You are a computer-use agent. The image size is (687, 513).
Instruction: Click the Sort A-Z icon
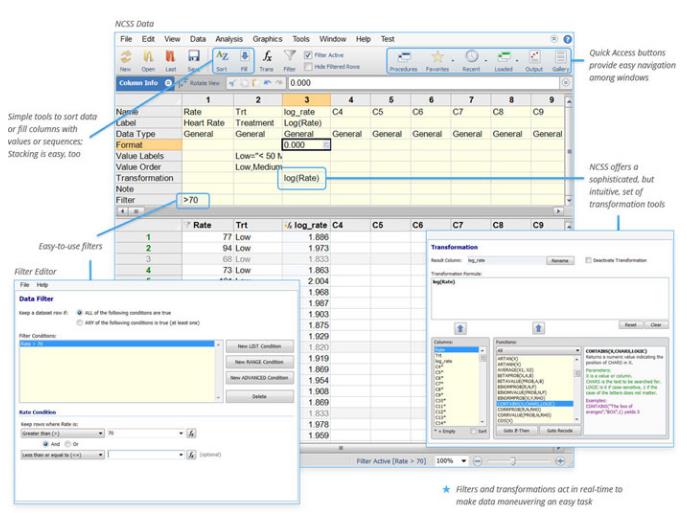click(222, 56)
